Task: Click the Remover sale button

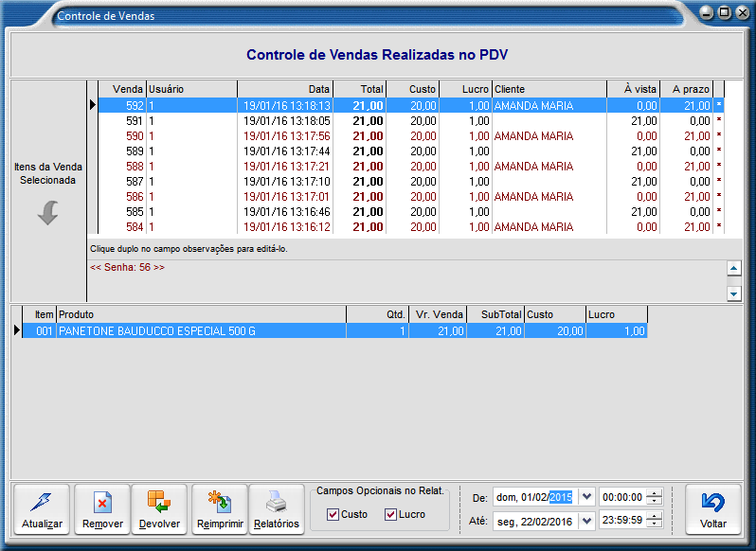Action: (102, 509)
